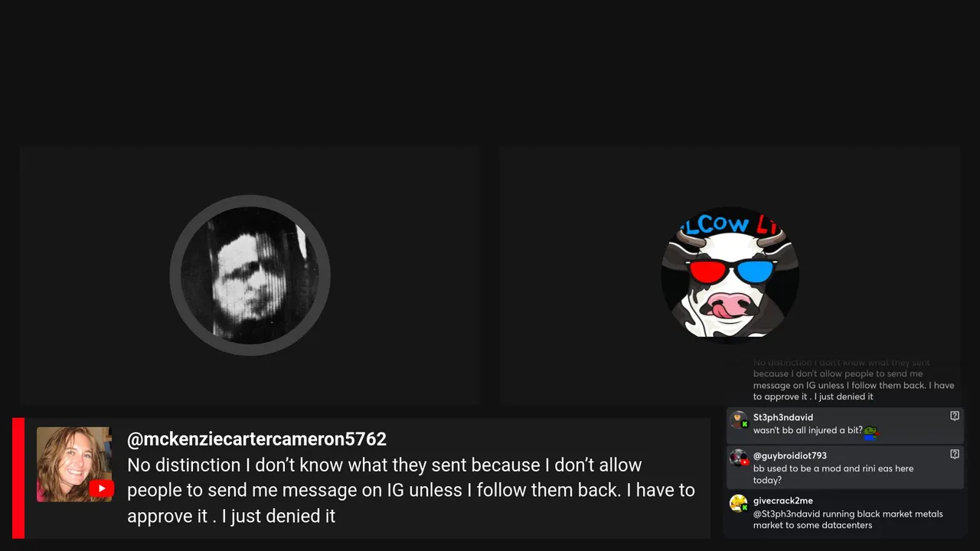Click the red bar beside the featured comment

tap(18, 478)
